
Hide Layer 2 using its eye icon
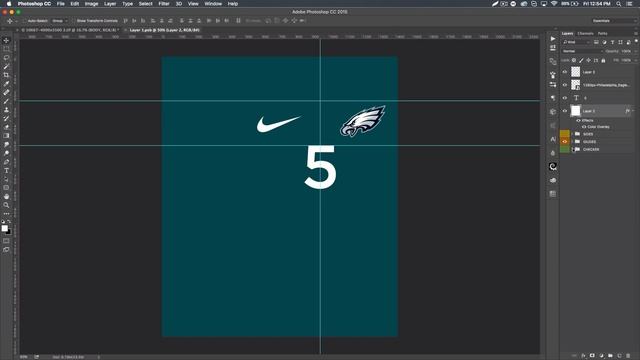point(565,111)
